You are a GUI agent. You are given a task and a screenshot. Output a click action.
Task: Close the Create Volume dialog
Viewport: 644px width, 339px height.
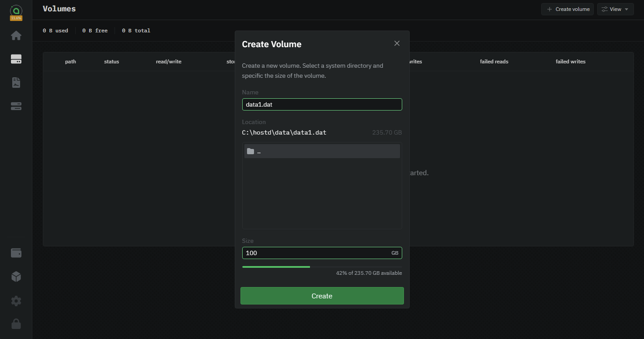397,43
